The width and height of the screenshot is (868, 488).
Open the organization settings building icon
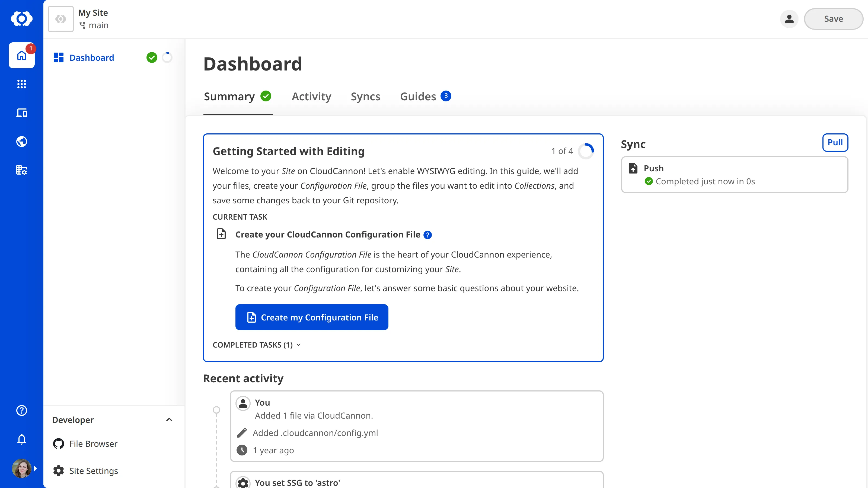coord(22,170)
